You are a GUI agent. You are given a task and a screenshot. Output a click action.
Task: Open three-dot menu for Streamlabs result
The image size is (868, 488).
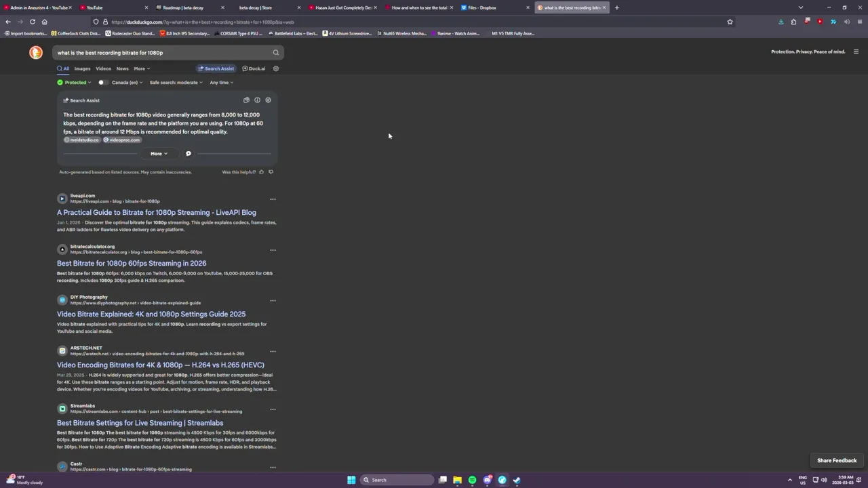coord(273,409)
